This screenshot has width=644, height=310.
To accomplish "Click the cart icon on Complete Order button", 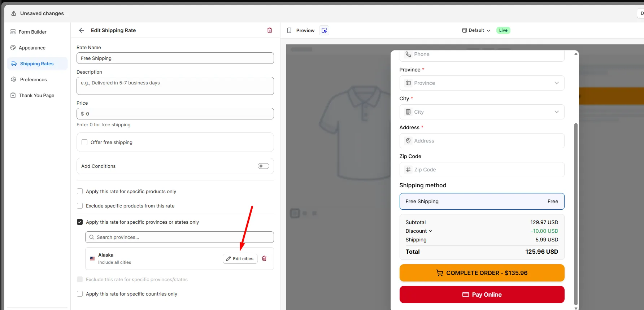I will (440, 273).
